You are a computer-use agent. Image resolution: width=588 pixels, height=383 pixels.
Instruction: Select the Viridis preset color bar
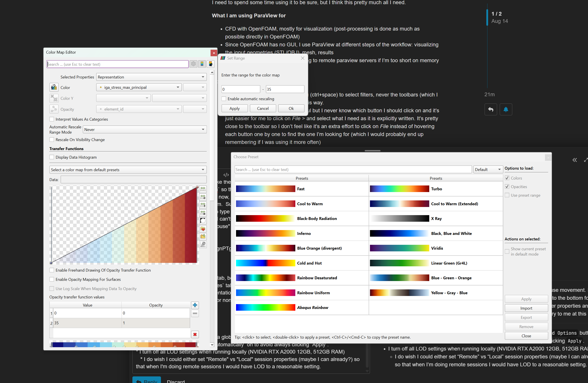pyautogui.click(x=399, y=248)
